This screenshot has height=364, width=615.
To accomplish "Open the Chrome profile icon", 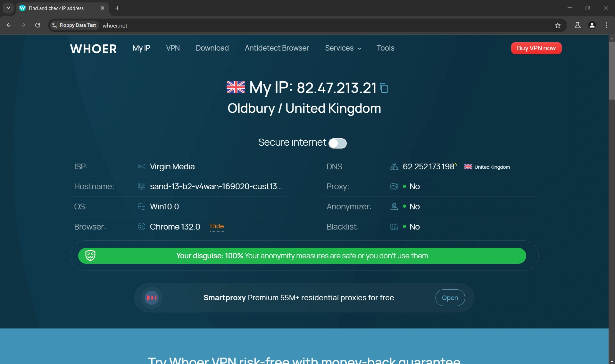I will click(x=592, y=25).
